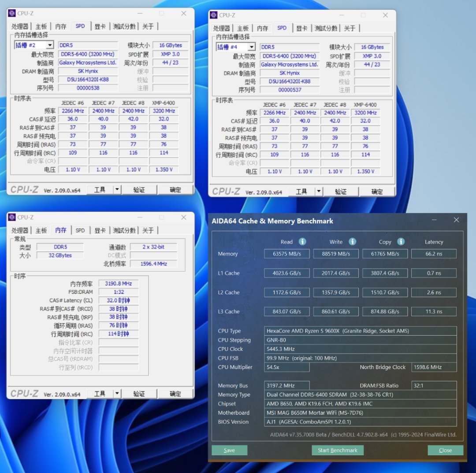Click CPU-Z app icon in slot #2 window title
The width and height of the screenshot is (476, 473).
(x=12, y=13)
